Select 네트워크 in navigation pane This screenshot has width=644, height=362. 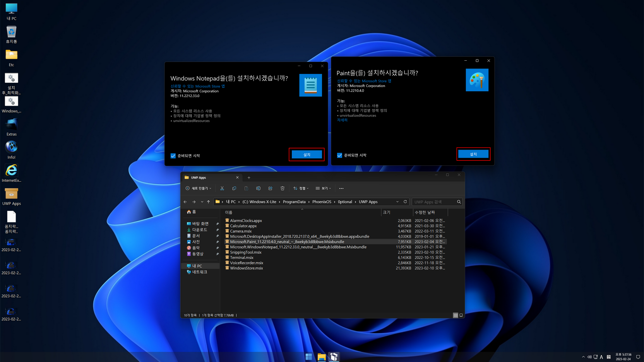point(197,272)
